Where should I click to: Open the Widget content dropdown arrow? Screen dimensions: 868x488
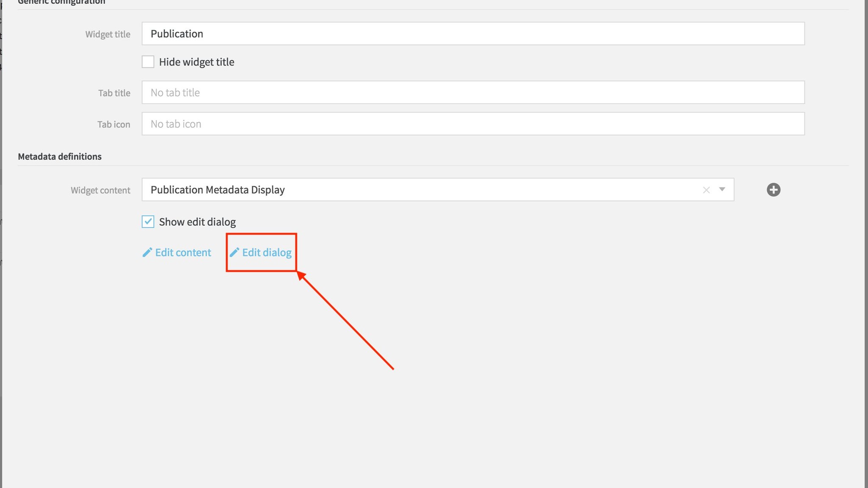[x=722, y=189]
